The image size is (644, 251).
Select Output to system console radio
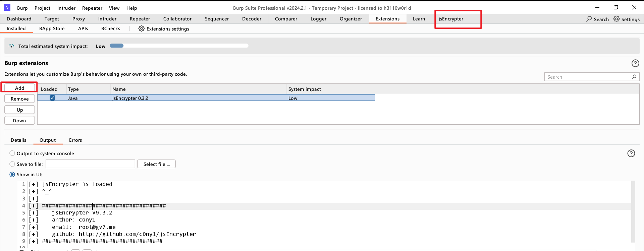tap(12, 153)
